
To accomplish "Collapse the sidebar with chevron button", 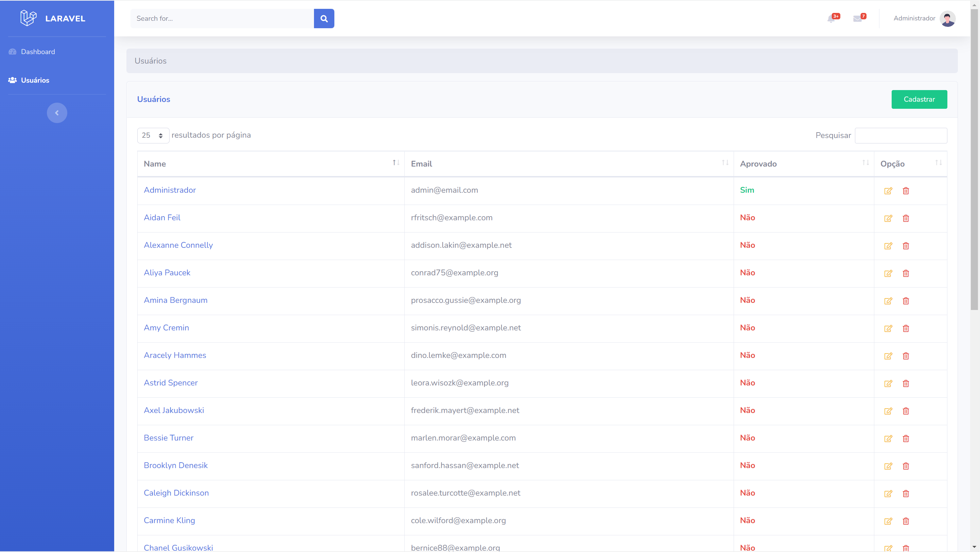I will coord(57,113).
